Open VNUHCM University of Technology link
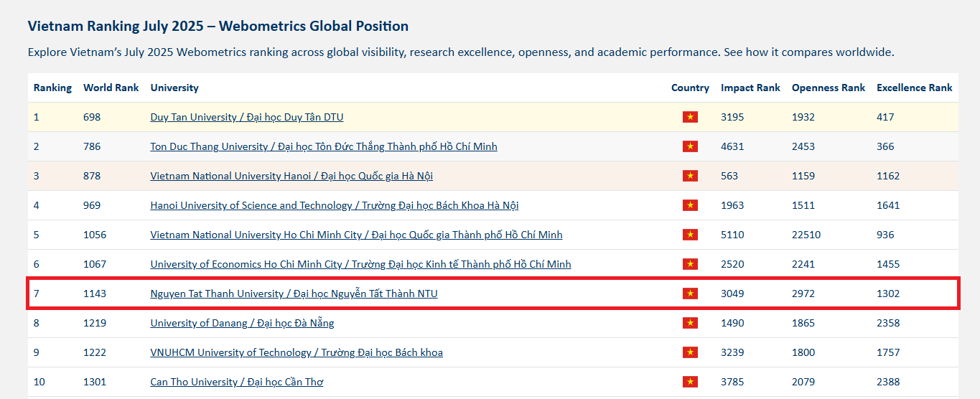The height and width of the screenshot is (399, 980). pyautogui.click(x=297, y=352)
